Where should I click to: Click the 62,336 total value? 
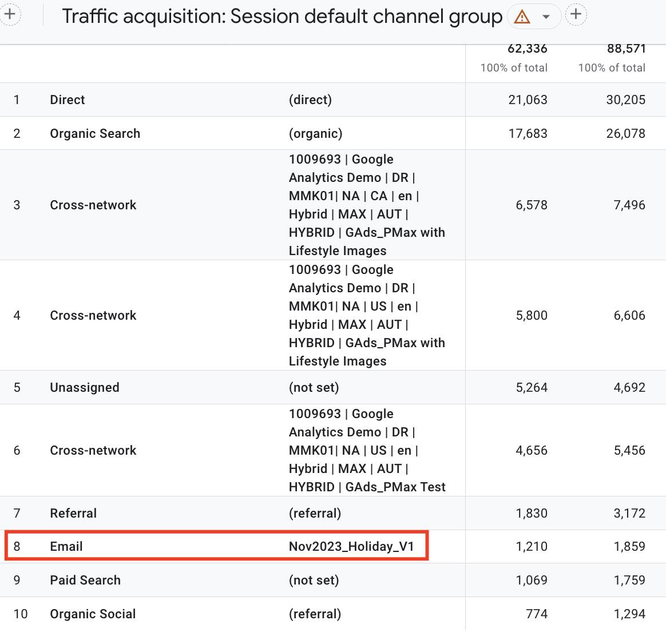(x=527, y=49)
